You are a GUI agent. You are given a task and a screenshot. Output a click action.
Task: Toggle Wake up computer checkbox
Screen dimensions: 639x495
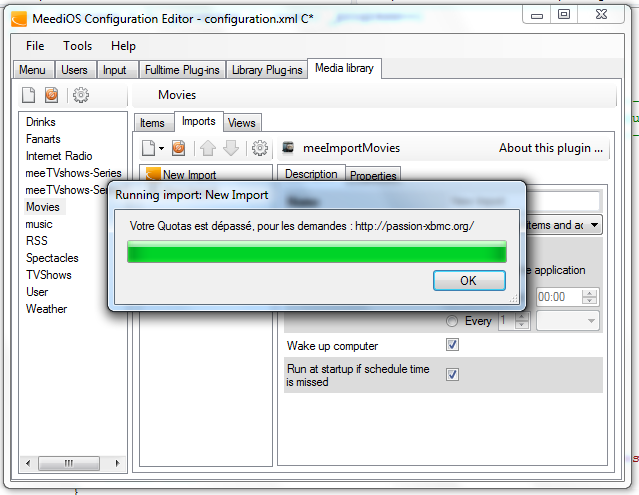452,345
